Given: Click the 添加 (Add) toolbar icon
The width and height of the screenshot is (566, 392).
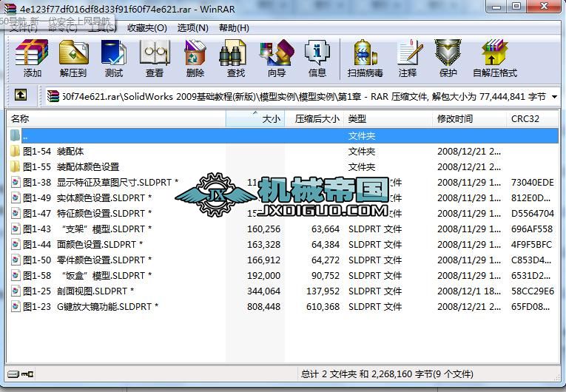Looking at the screenshot, I should tap(32, 58).
